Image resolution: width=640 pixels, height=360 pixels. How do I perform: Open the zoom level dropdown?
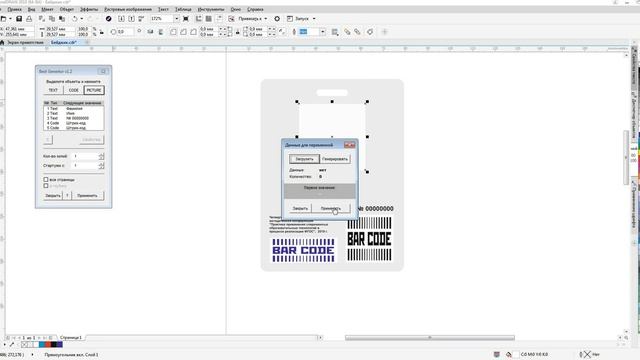(x=176, y=19)
